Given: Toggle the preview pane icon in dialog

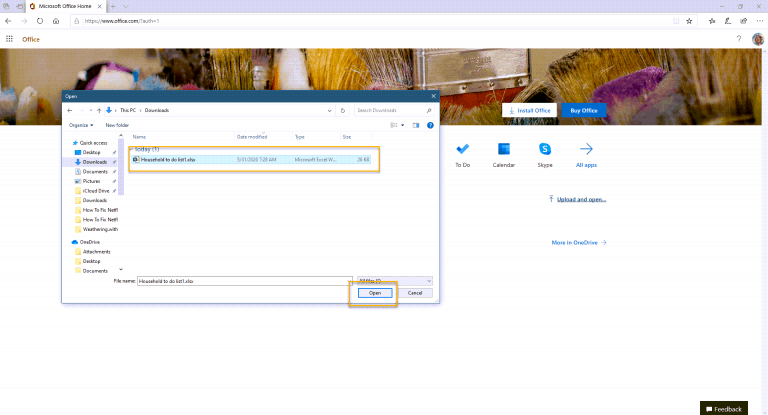Looking at the screenshot, I should (416, 125).
